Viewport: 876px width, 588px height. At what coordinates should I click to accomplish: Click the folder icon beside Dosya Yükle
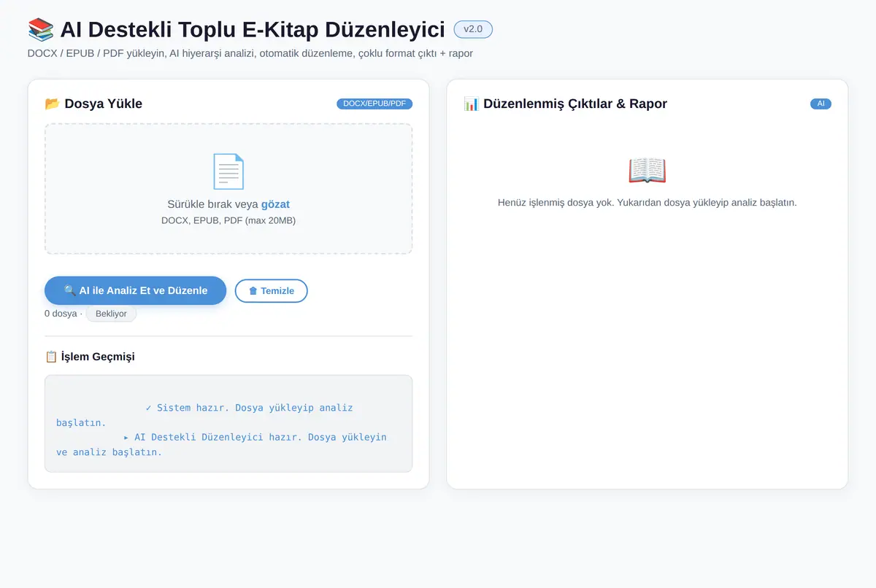[52, 104]
